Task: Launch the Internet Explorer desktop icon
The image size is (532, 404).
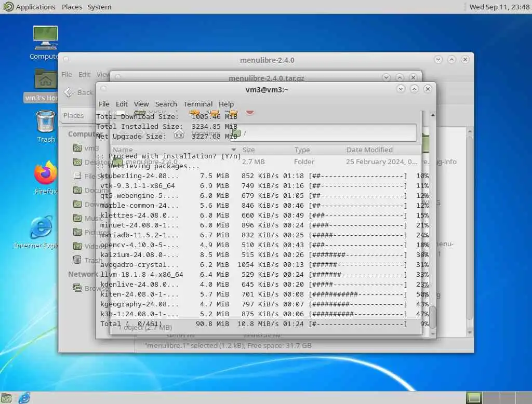Action: coord(41,226)
